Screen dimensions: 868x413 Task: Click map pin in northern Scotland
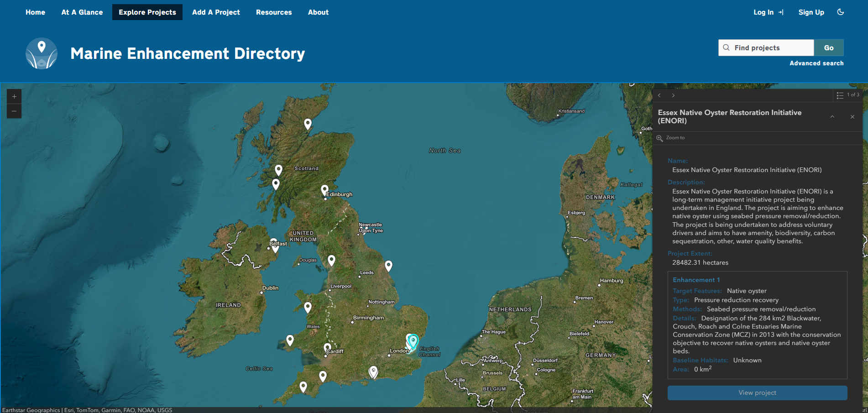point(308,124)
